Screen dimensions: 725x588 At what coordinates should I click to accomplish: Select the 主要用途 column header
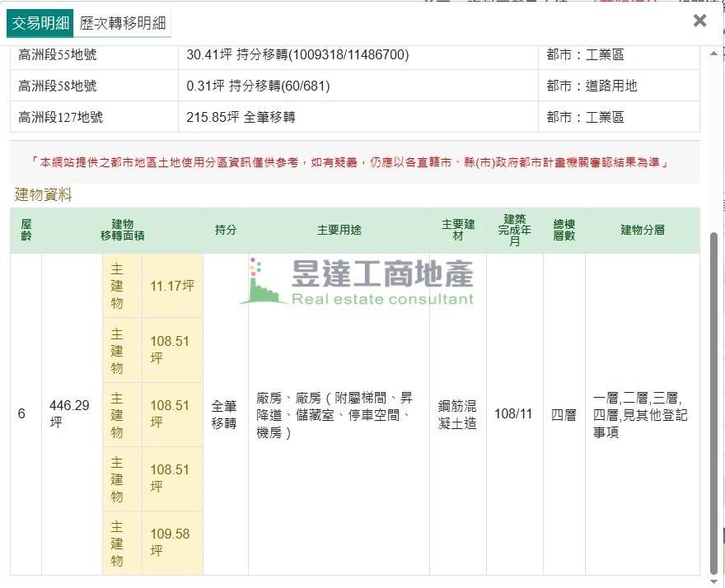pyautogui.click(x=339, y=230)
